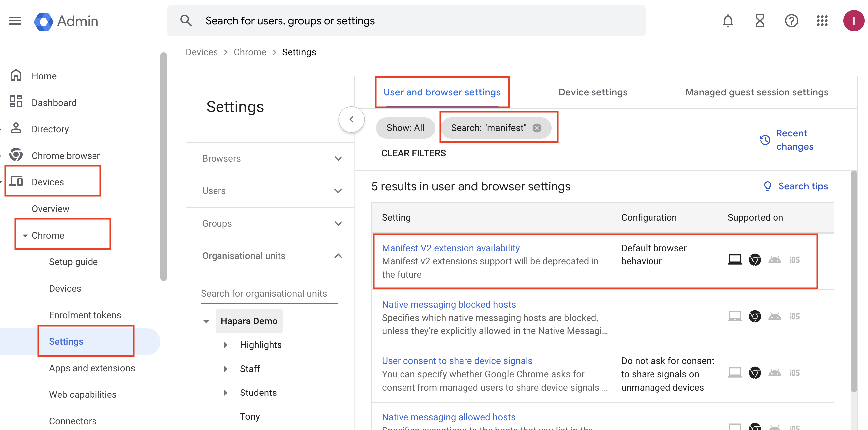Click the Chrome browser sidebar icon
This screenshot has width=868, height=430.
pos(16,155)
